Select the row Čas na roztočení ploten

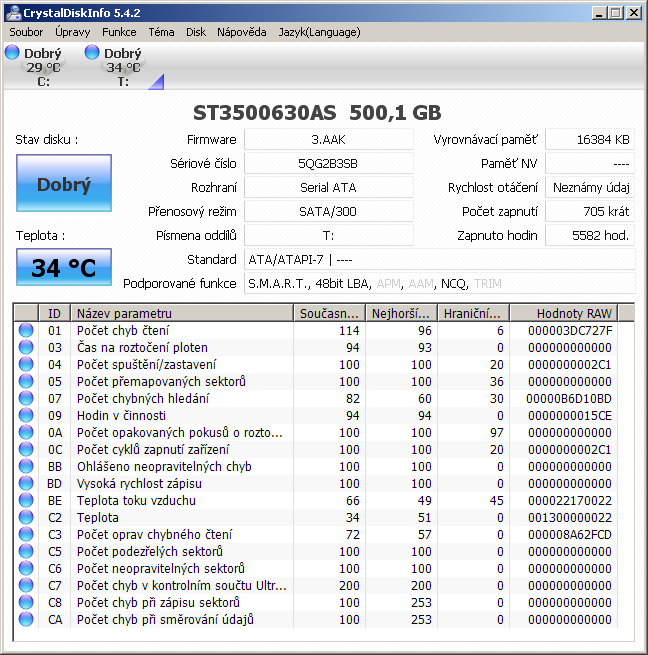pyautogui.click(x=316, y=347)
